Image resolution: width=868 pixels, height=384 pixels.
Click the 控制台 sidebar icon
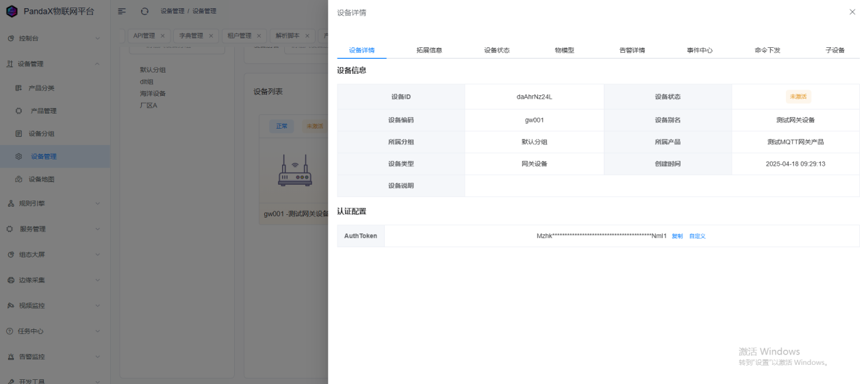pos(10,38)
